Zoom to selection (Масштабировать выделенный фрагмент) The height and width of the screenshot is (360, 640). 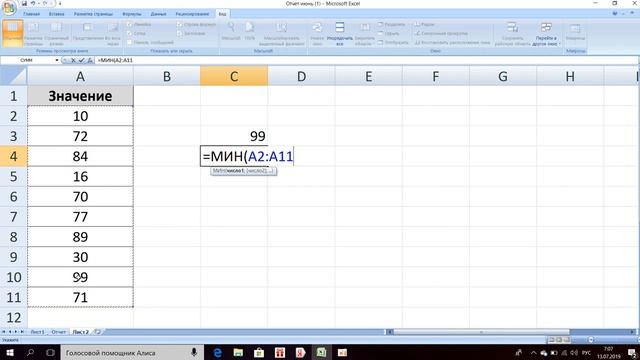(281, 33)
